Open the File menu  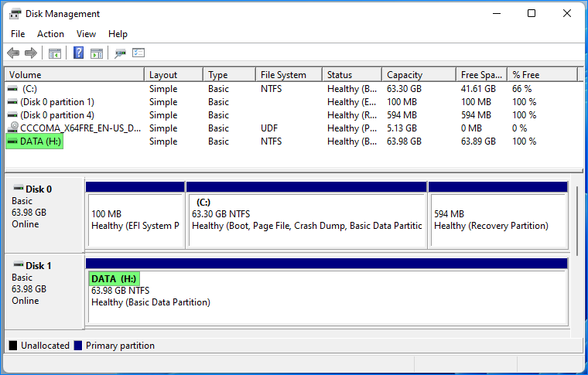18,34
